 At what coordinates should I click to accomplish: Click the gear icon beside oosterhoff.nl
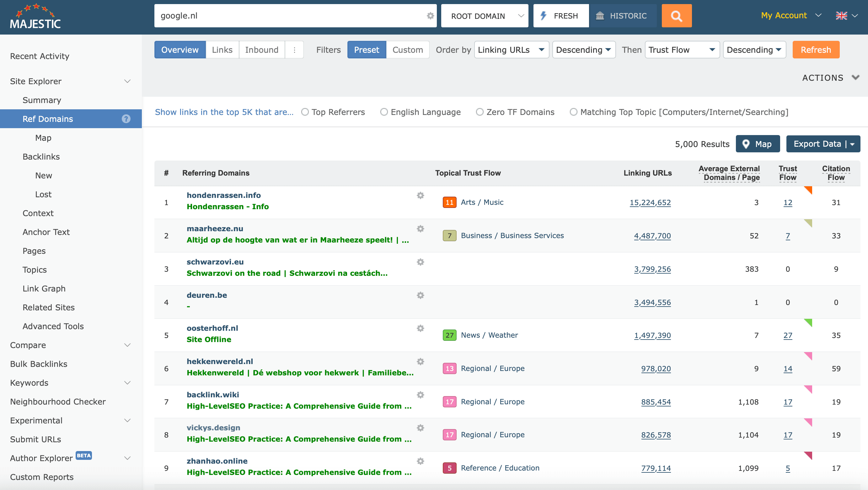tap(420, 329)
